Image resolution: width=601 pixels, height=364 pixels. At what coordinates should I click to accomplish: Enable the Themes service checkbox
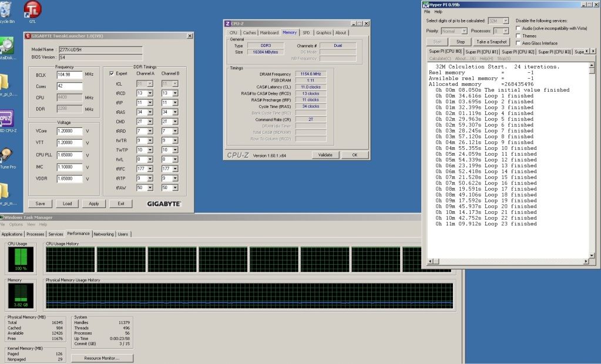coord(518,36)
